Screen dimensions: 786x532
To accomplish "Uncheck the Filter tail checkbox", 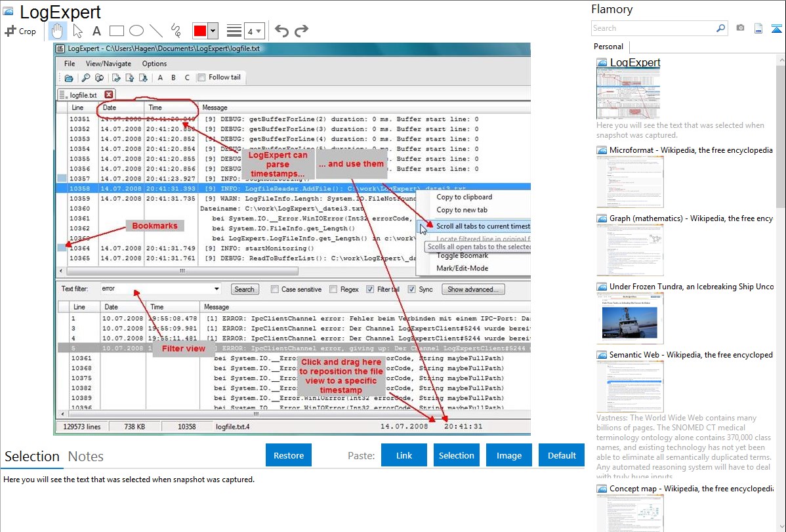I will 370,289.
